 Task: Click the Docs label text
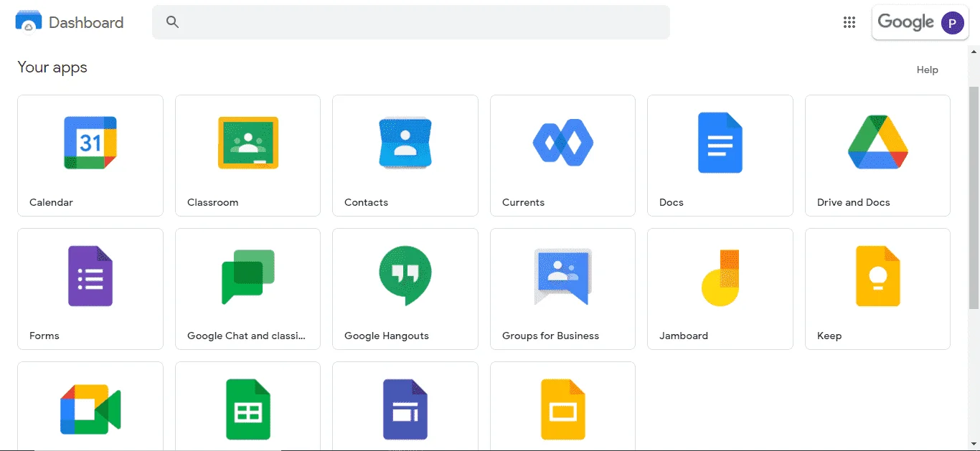tap(672, 202)
